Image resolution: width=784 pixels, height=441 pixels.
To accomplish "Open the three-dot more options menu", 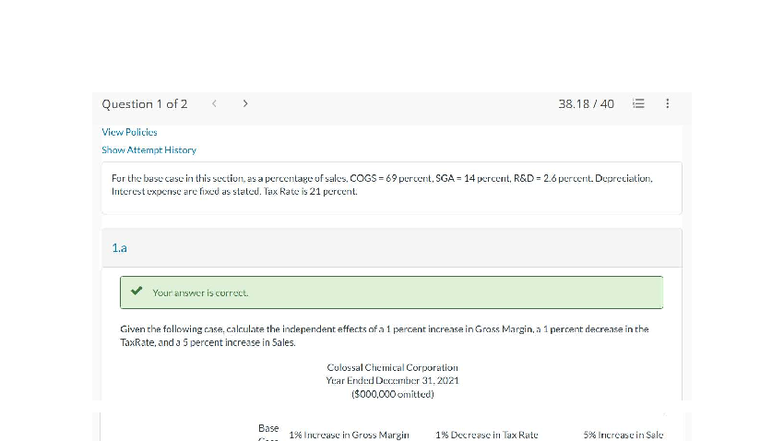I will (x=667, y=104).
